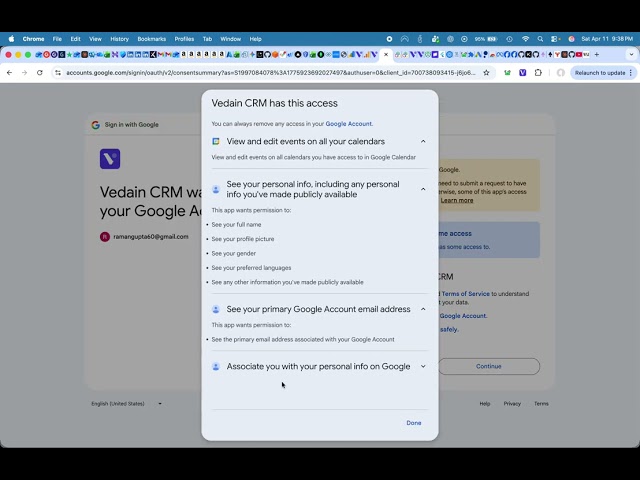Click the green extension icon in toolbar
Image resolution: width=640 pixels, height=480 pixels.
507,73
